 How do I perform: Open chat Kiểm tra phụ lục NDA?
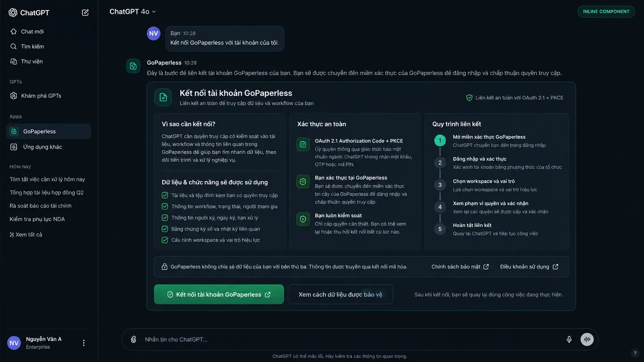[x=37, y=219]
